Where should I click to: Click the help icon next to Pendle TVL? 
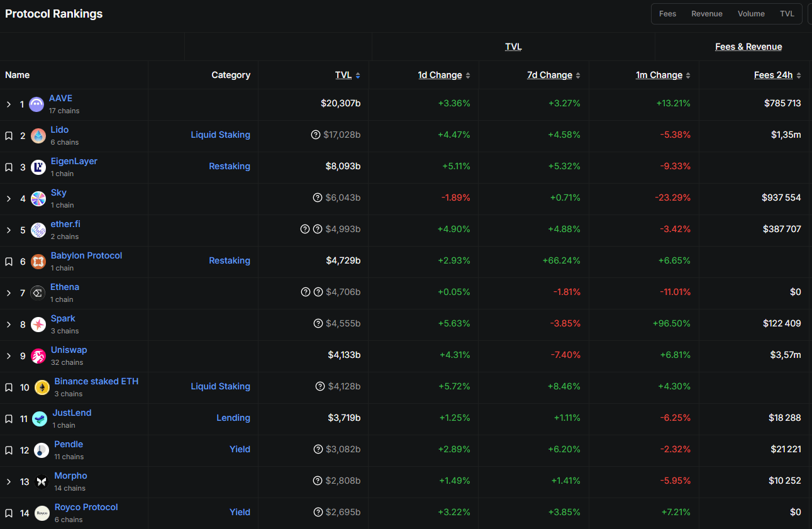pyautogui.click(x=318, y=449)
